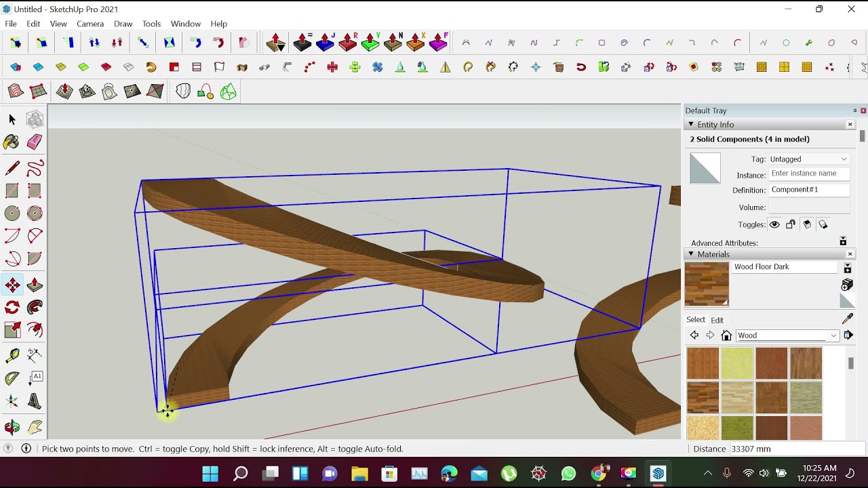Choose the Rectangle tool
The width and height of the screenshot is (868, 488).
pyautogui.click(x=12, y=190)
